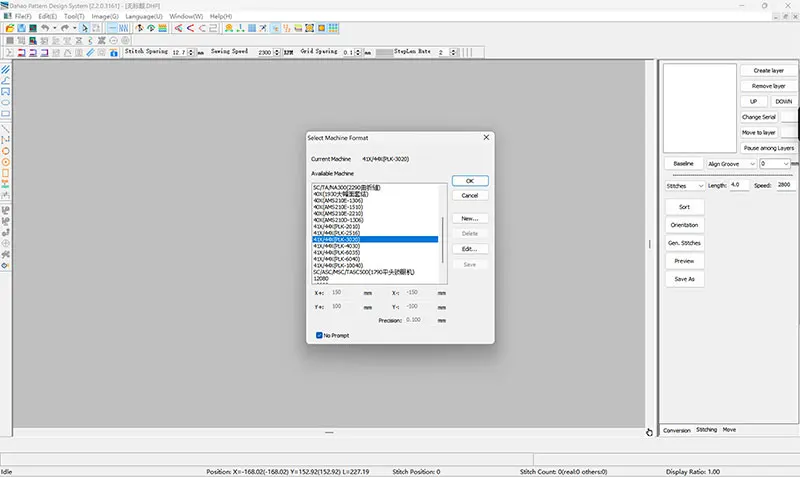This screenshot has width=800, height=477.
Task: Click the redo arrow icon
Action: click(65, 28)
